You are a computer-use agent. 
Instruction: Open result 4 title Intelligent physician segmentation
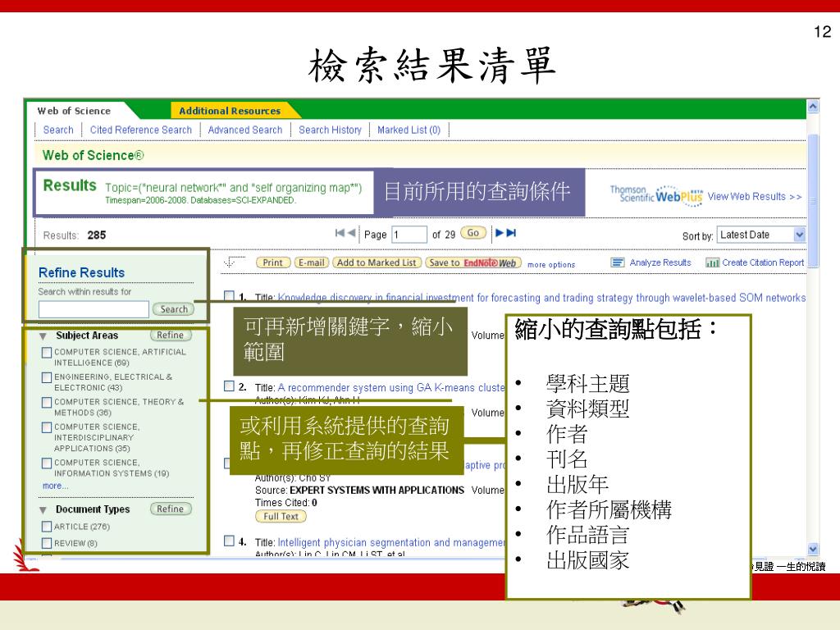pos(391,543)
